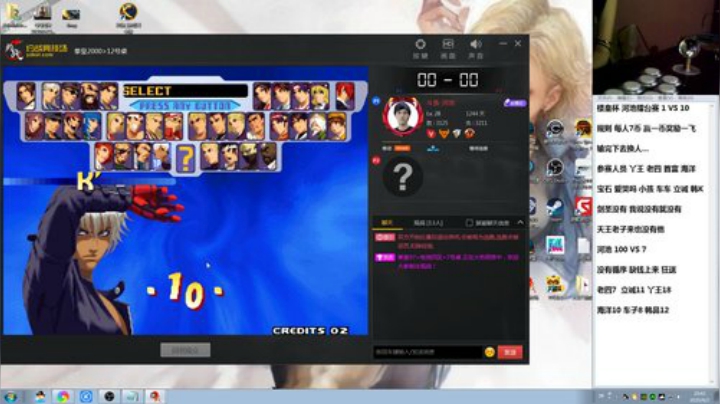This screenshot has width=720, height=404.
Task: Click the silver shield badge icon
Action: pos(456,134)
